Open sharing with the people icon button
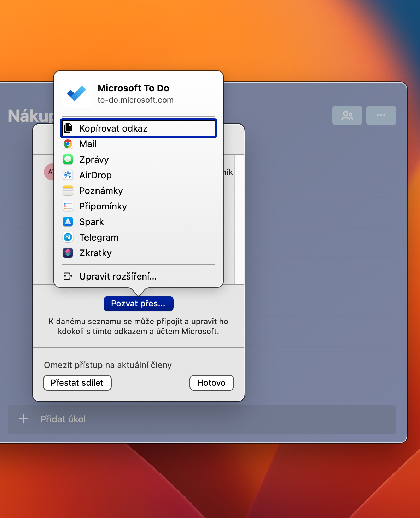 (347, 115)
